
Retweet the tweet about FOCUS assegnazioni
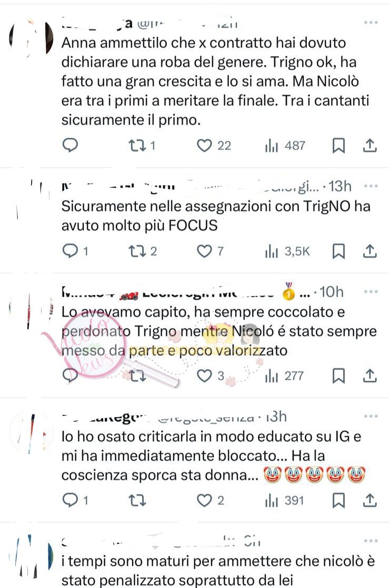point(142,251)
